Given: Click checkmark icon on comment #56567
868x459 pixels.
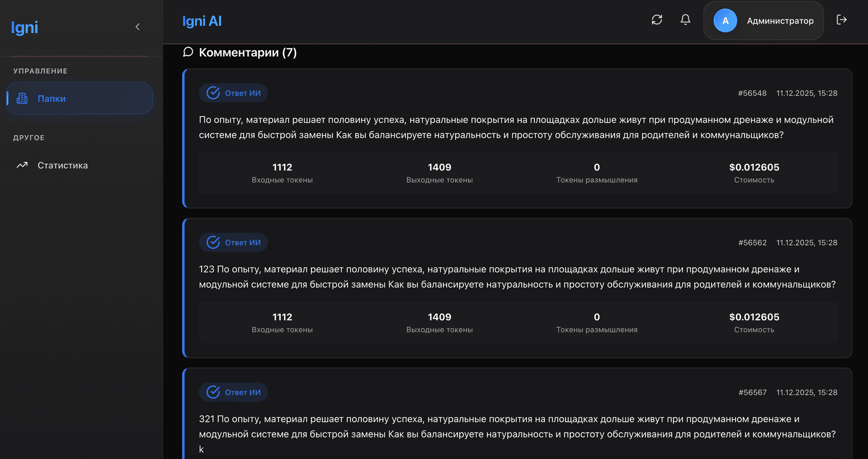Looking at the screenshot, I should (213, 392).
